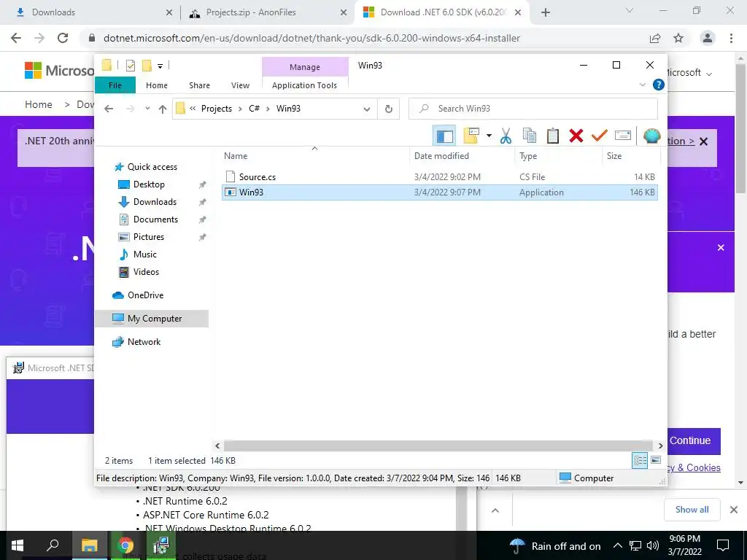Select Network in navigation pane
747x560 pixels.
(x=144, y=342)
